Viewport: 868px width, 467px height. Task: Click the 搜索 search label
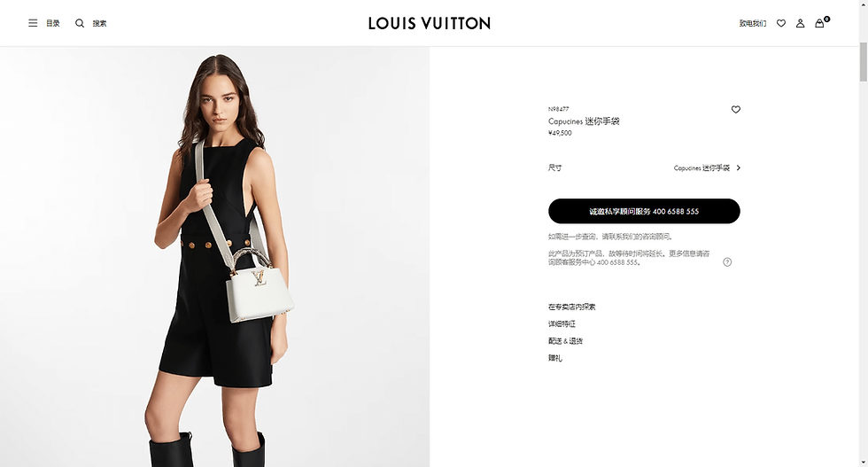(x=99, y=23)
